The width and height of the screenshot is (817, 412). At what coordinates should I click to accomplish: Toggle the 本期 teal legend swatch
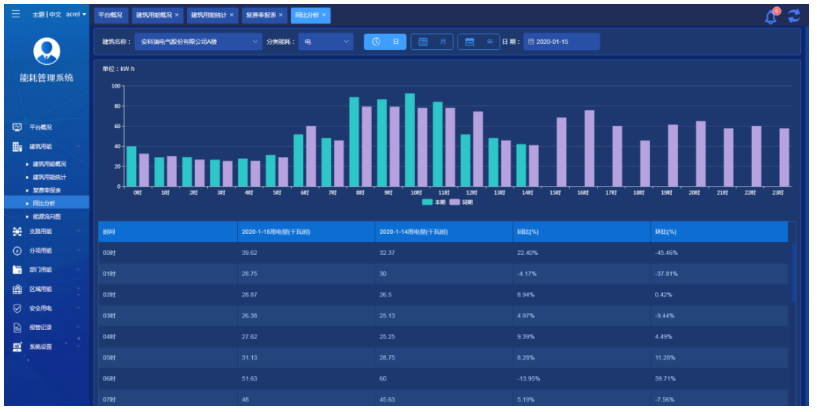click(x=427, y=202)
